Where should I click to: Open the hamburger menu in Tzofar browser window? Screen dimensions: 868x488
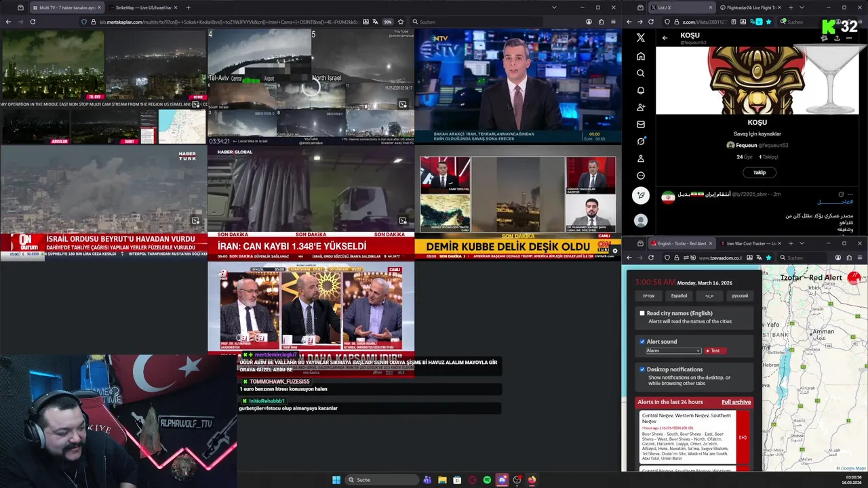click(861, 258)
